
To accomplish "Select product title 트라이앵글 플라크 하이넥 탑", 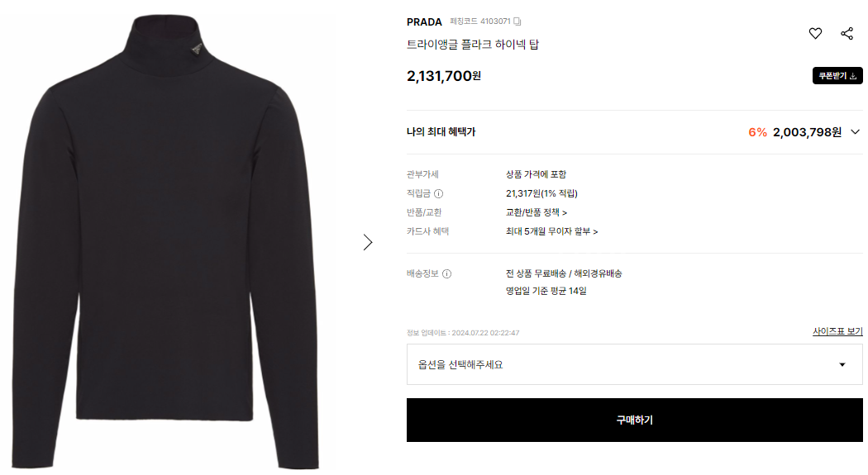I will 472,45.
